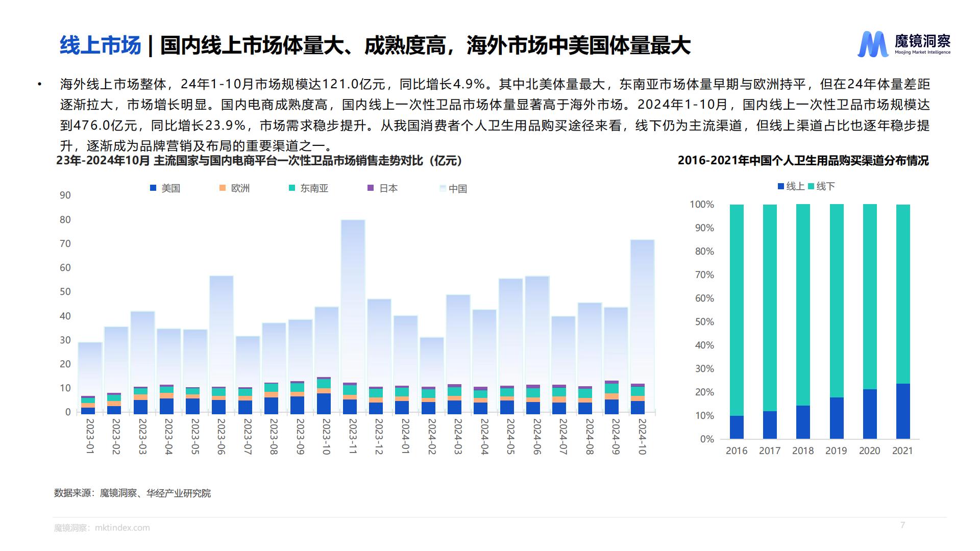980x551 pixels.
Task: Select the 线上市场 section label
Action: coord(100,45)
